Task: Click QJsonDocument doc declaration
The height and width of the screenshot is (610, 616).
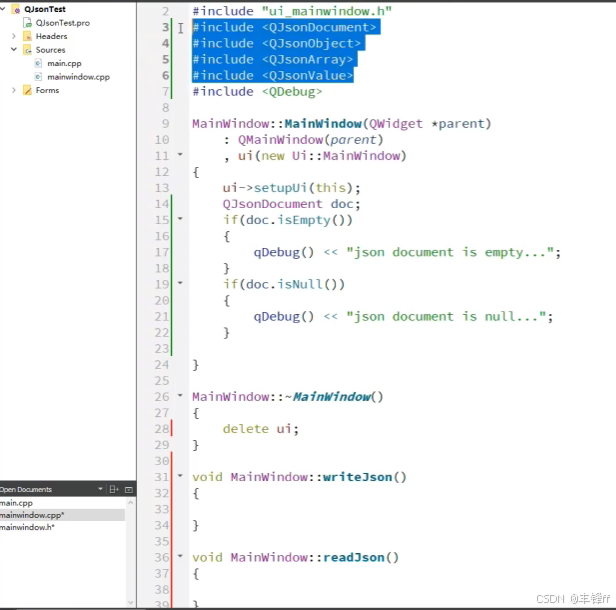Action: pos(291,204)
